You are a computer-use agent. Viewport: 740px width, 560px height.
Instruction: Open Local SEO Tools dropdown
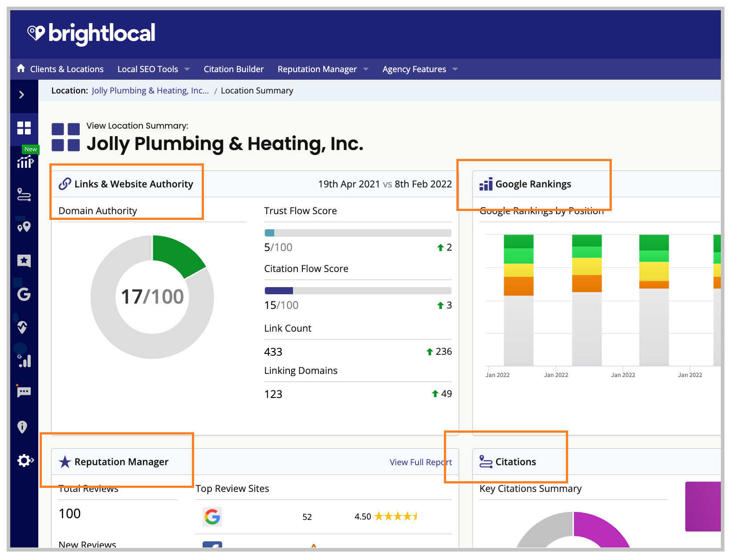pos(154,69)
